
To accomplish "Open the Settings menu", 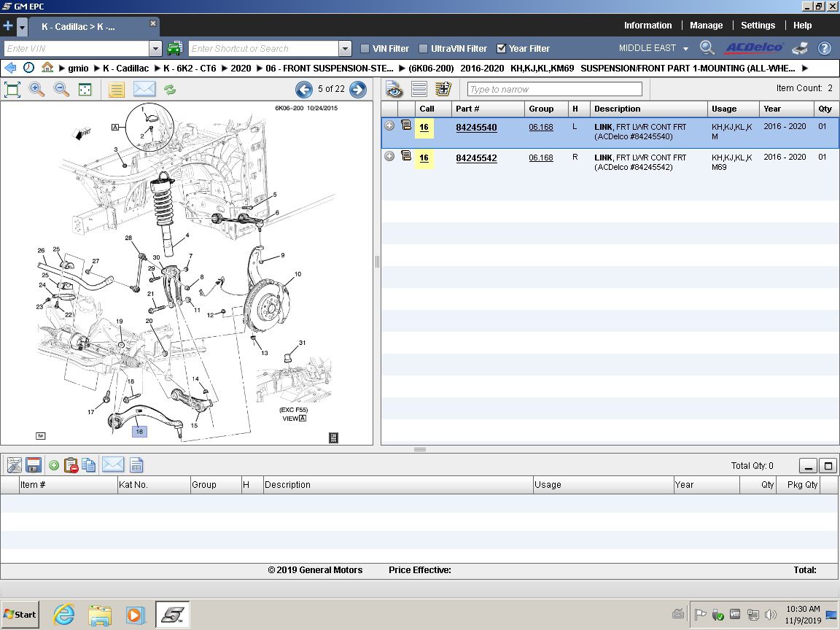I will click(758, 26).
